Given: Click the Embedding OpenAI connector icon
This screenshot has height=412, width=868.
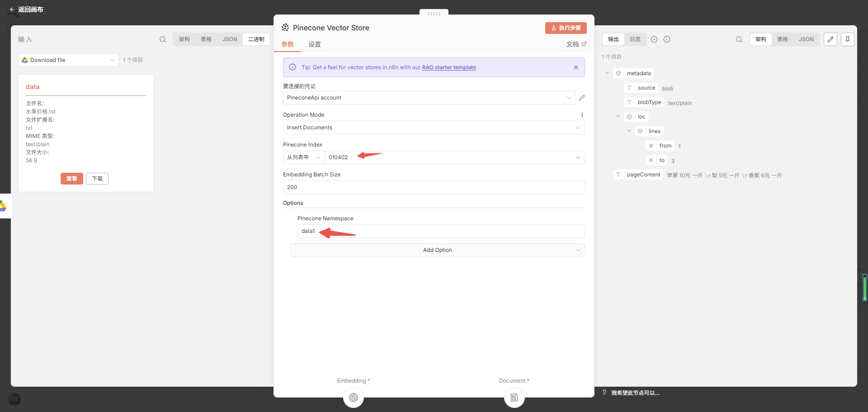Looking at the screenshot, I should [x=354, y=398].
